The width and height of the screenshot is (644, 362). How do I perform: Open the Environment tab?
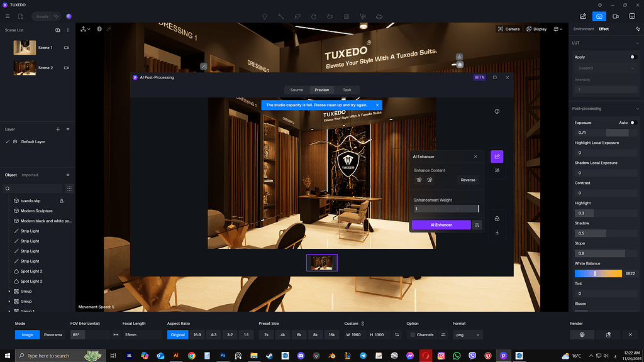[584, 29]
